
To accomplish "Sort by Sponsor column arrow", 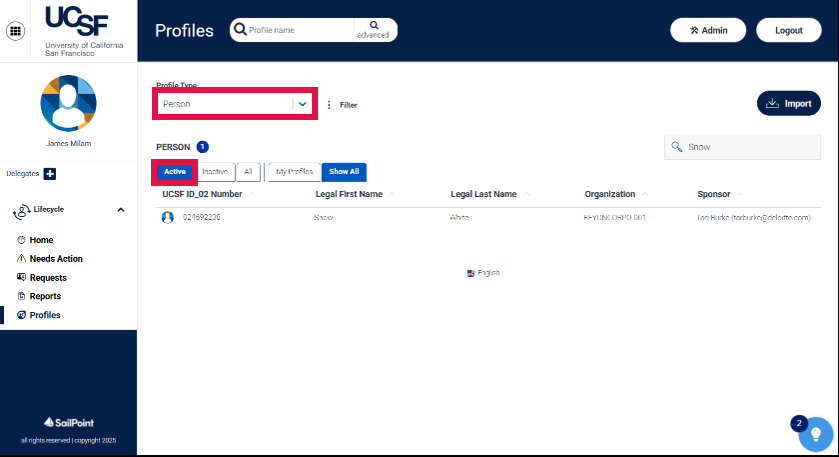I will [x=739, y=194].
